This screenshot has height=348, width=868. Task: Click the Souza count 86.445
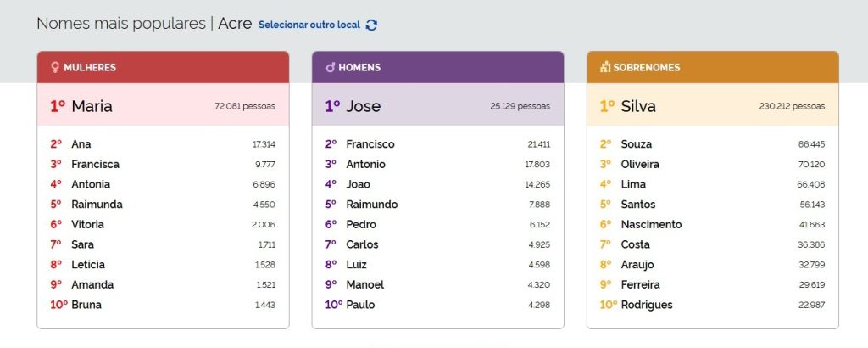click(811, 144)
